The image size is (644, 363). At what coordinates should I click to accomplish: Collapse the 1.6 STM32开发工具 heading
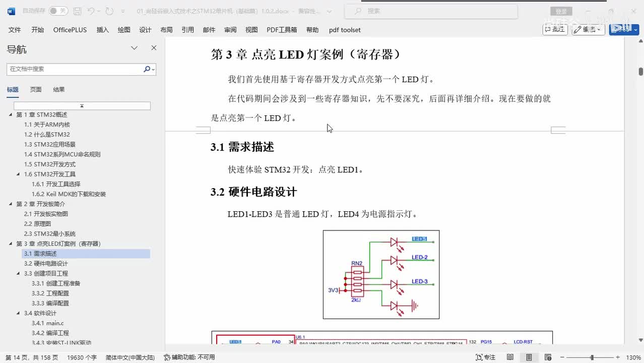19,174
